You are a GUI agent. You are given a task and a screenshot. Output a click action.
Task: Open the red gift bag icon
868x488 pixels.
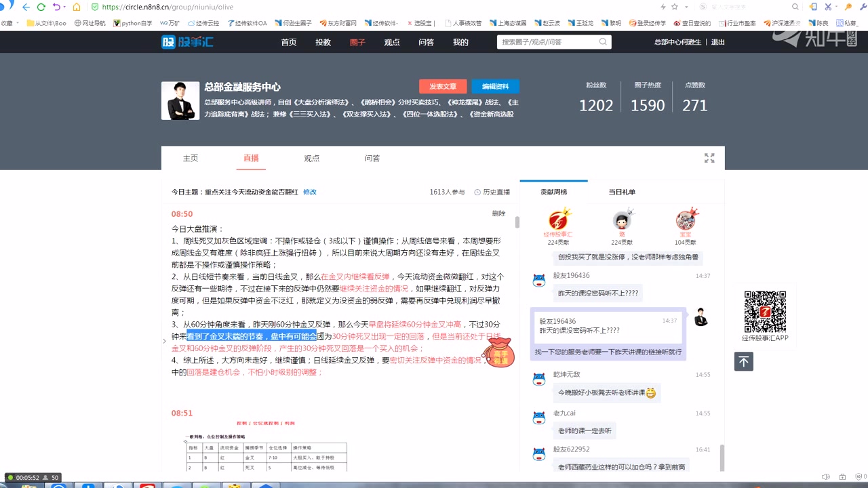point(498,352)
